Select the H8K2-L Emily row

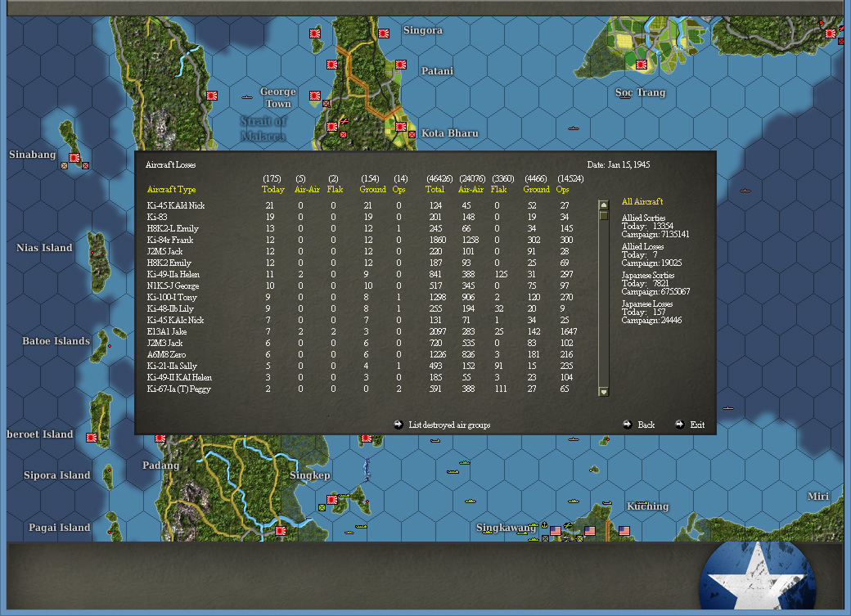pos(363,228)
